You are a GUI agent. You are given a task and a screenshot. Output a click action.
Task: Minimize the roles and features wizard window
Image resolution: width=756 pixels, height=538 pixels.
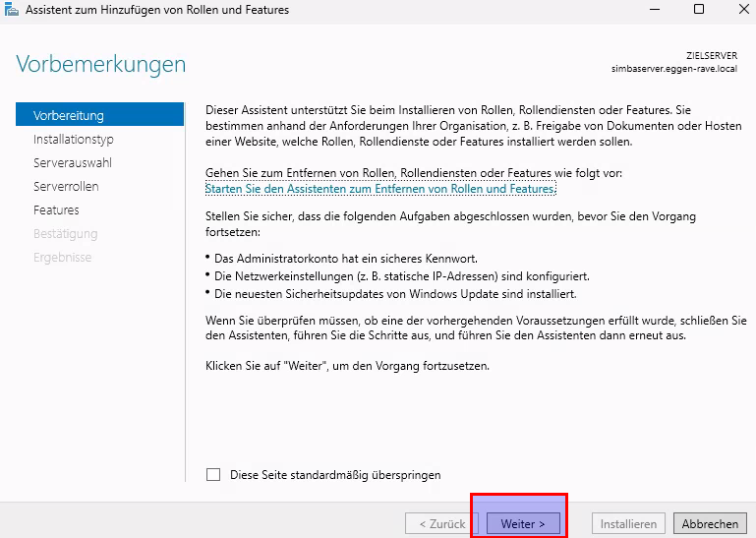tap(654, 10)
